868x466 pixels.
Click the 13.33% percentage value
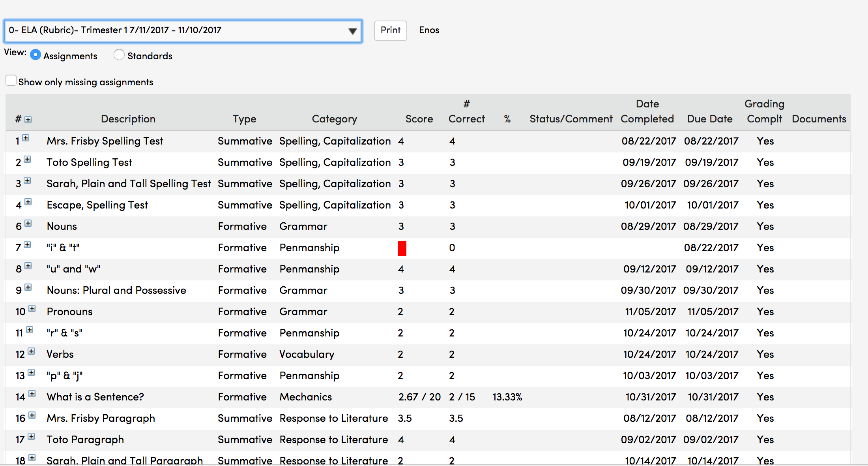pos(507,397)
